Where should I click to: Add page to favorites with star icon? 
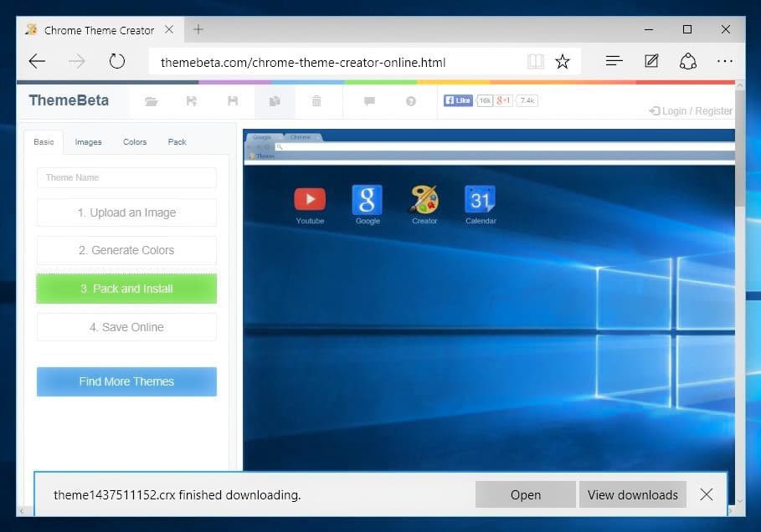[563, 62]
